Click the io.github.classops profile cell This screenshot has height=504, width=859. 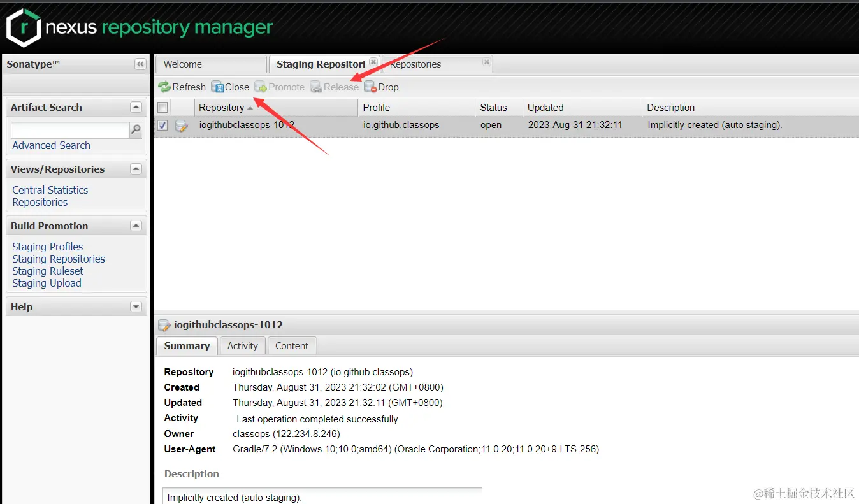coord(401,125)
